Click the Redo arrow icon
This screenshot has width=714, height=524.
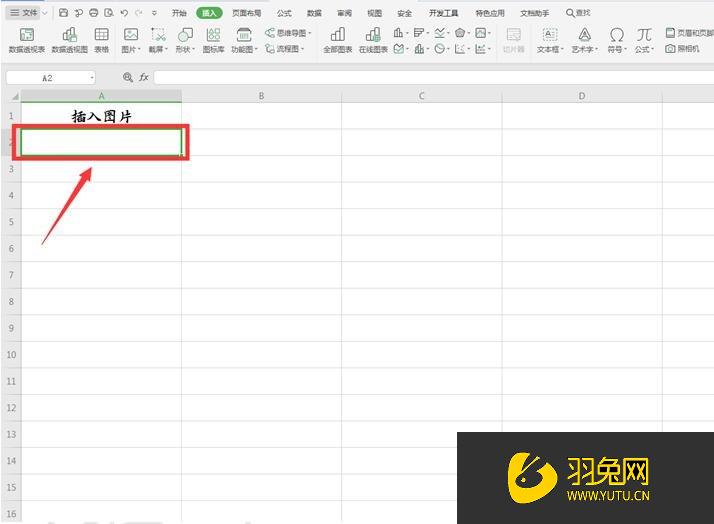coord(139,13)
